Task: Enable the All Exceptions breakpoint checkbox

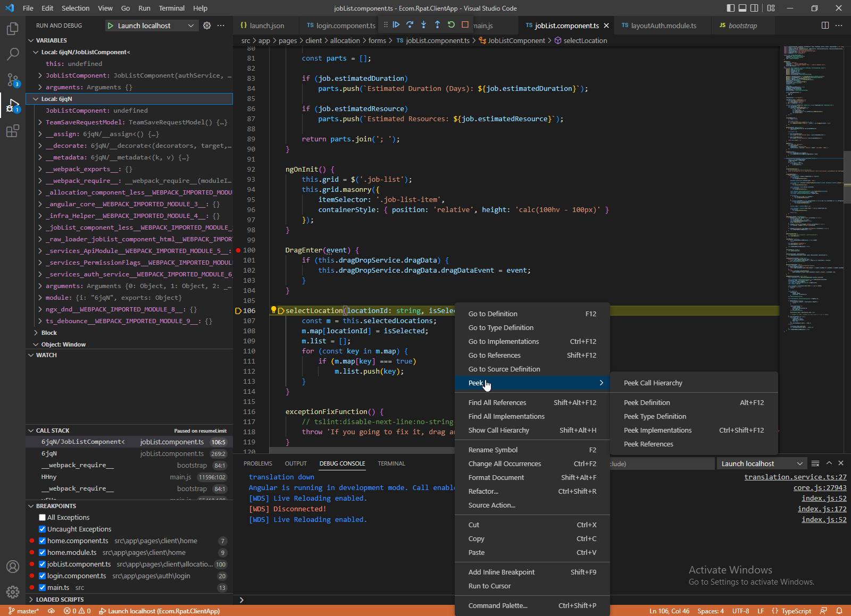Action: pos(43,518)
